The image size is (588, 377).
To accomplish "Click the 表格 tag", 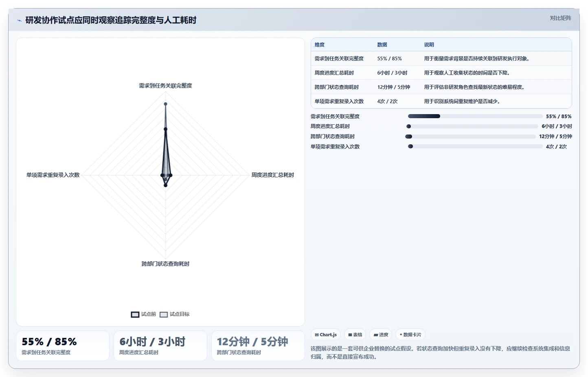I will tap(355, 335).
